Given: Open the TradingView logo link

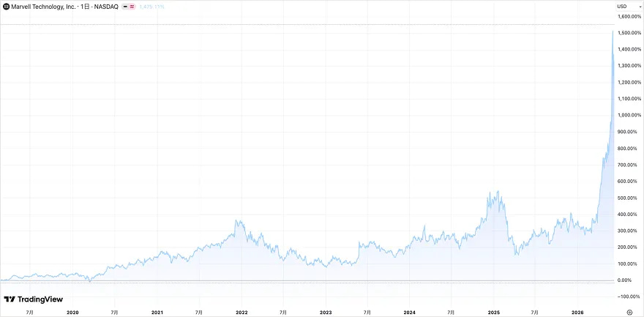Looking at the screenshot, I should 33,299.
